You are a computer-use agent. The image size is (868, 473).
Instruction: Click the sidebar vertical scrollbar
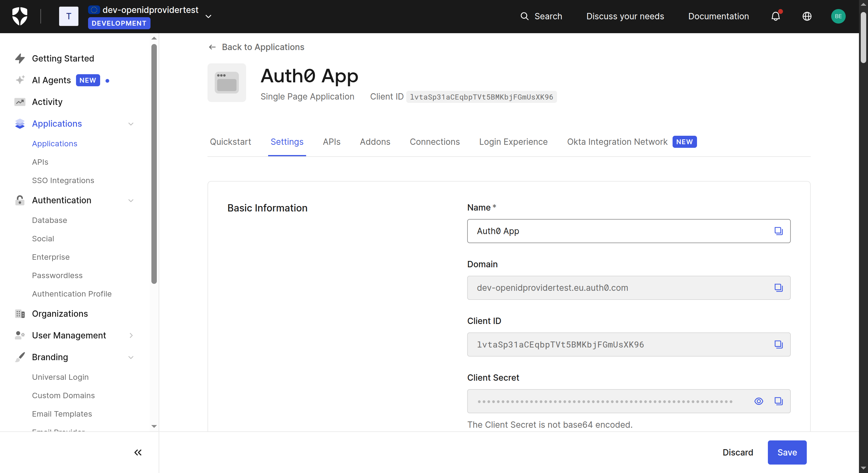click(154, 164)
